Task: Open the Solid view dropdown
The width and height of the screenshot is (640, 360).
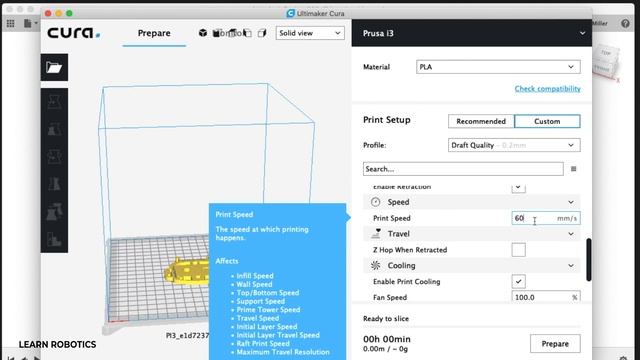Action: click(310, 33)
